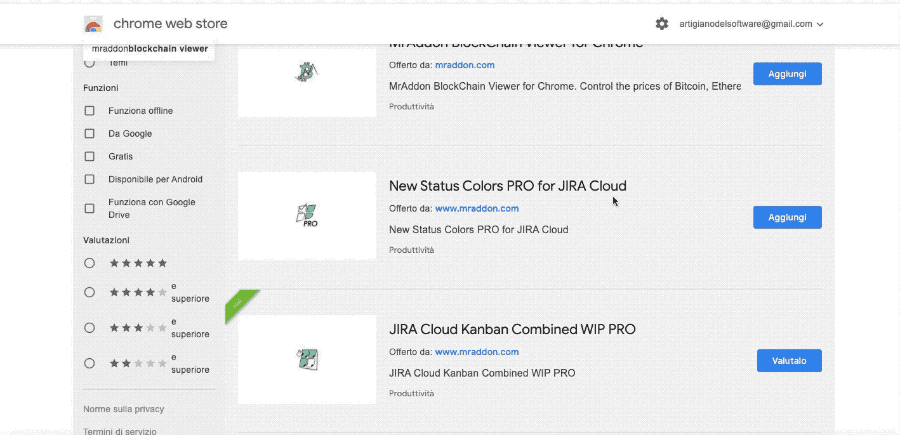Open JIRA Cloud Kanban Combined WIP PRO title
Image resolution: width=900 pixels, height=435 pixels.
[x=512, y=329]
